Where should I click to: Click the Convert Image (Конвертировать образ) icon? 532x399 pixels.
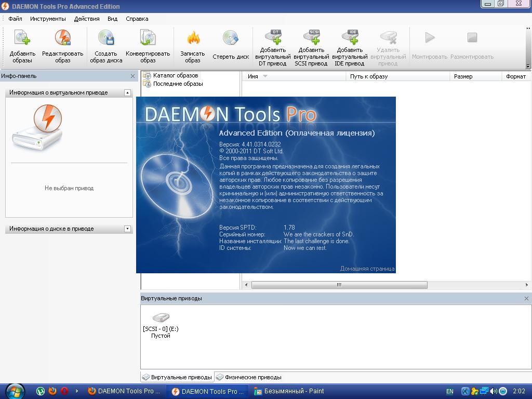pyautogui.click(x=148, y=39)
